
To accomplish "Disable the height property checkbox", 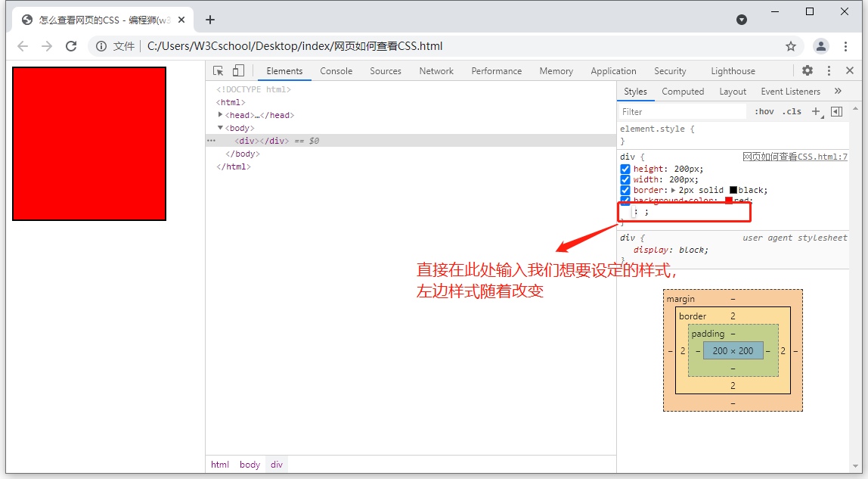I will tap(625, 170).
